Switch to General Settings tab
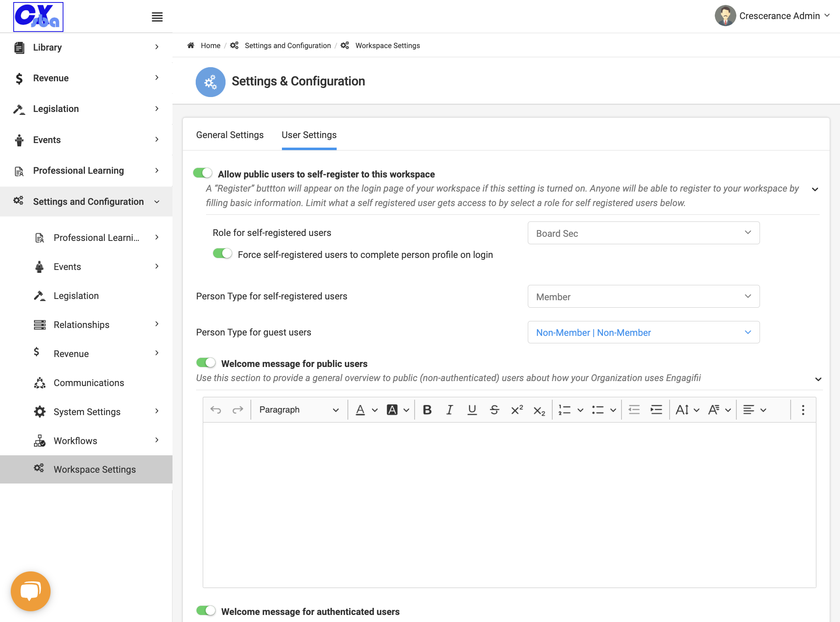 pos(230,135)
